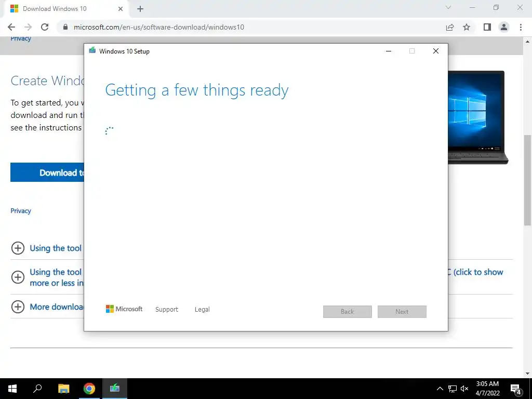Image resolution: width=532 pixels, height=399 pixels.
Task: Expand the More download options section
Action: coord(18,307)
